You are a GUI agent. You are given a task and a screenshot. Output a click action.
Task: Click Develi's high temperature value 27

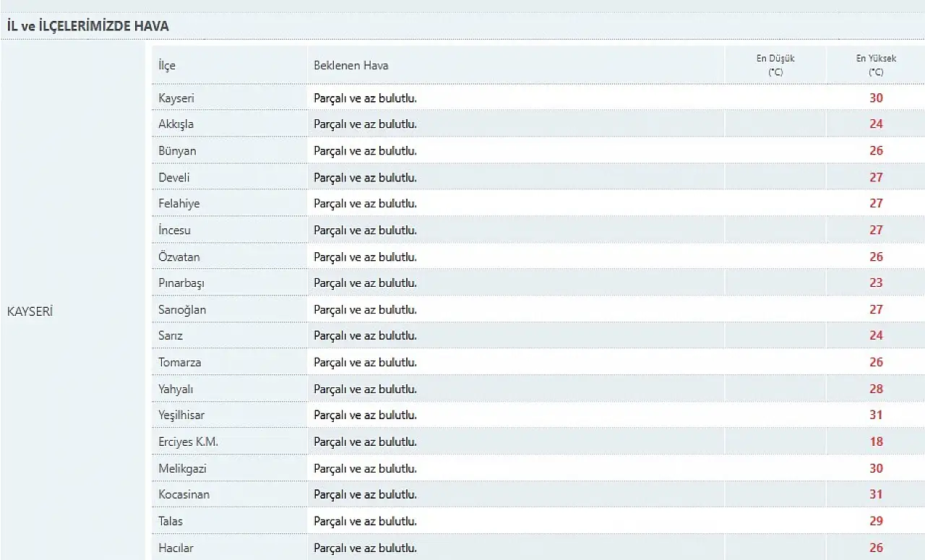(x=876, y=177)
